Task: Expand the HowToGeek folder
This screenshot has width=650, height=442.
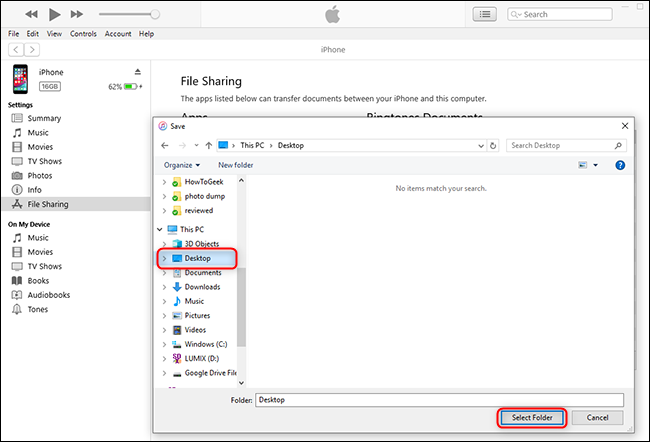Action: pos(164,182)
